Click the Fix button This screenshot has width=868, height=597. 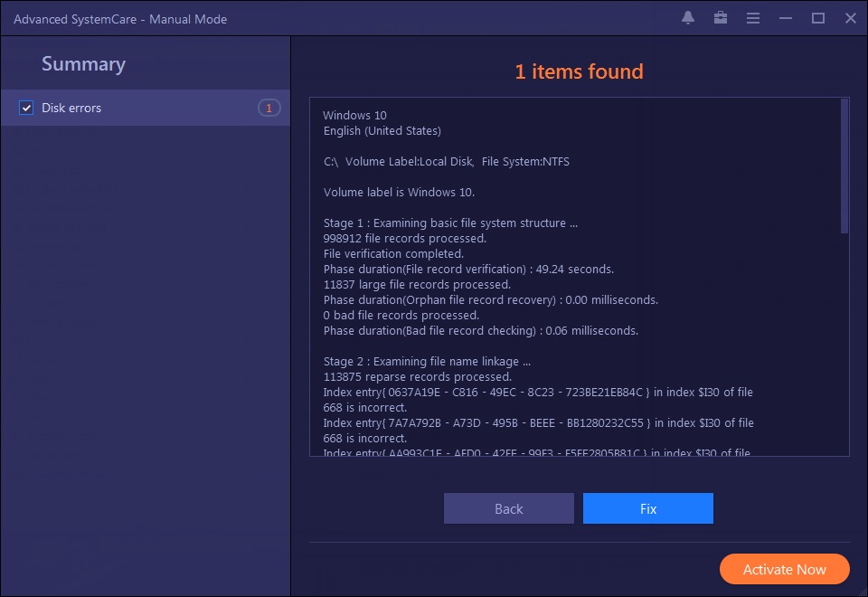(x=648, y=508)
